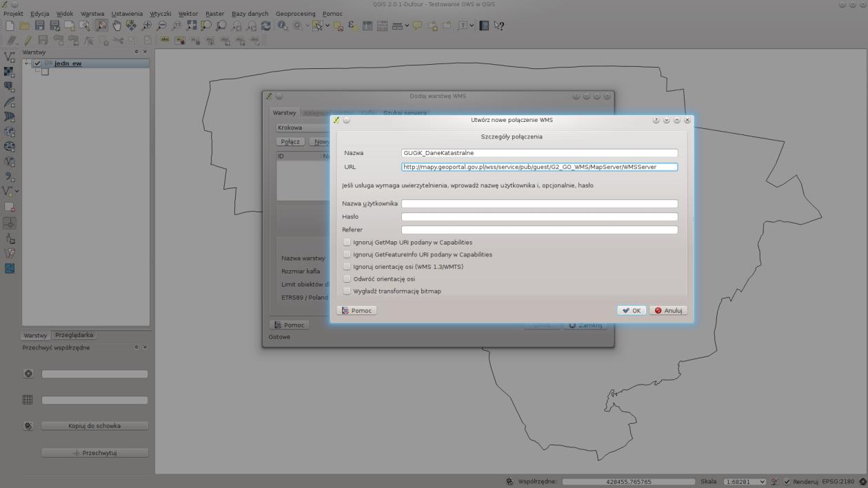This screenshot has height=488, width=868.
Task: Open new vector layer dropdown arrow in side toolbar
Action: coord(17,192)
